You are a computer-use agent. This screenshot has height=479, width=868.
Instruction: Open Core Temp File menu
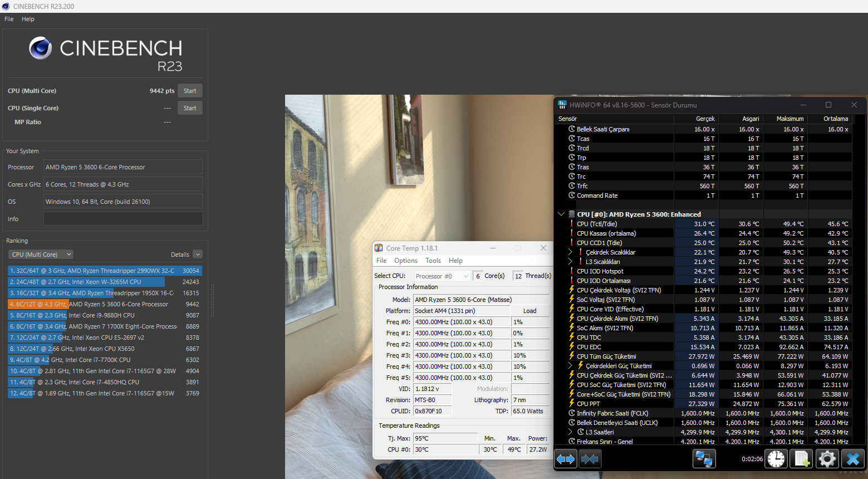pos(381,261)
